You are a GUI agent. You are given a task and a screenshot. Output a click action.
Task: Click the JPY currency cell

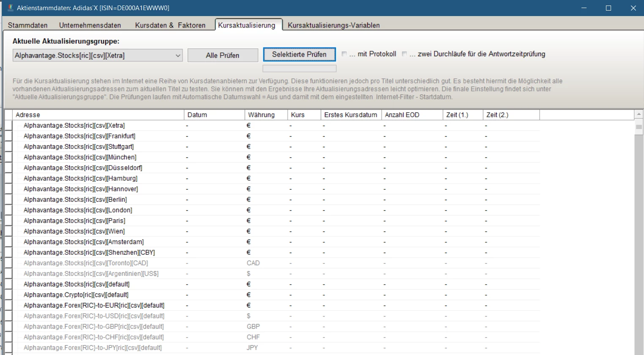coord(252,348)
